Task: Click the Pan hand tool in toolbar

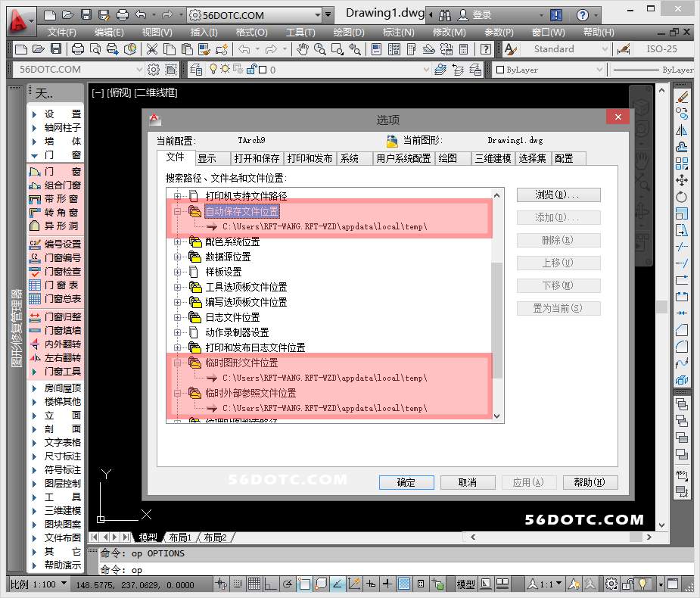Action: click(x=303, y=48)
